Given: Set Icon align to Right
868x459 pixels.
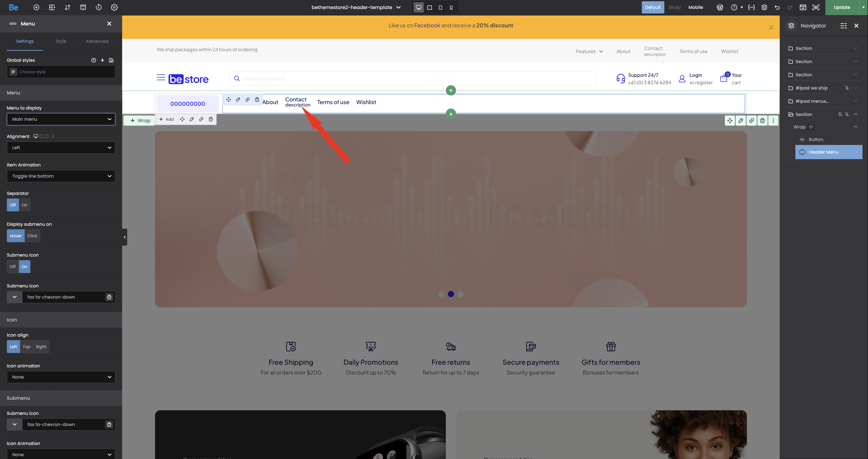Looking at the screenshot, I should 41,346.
